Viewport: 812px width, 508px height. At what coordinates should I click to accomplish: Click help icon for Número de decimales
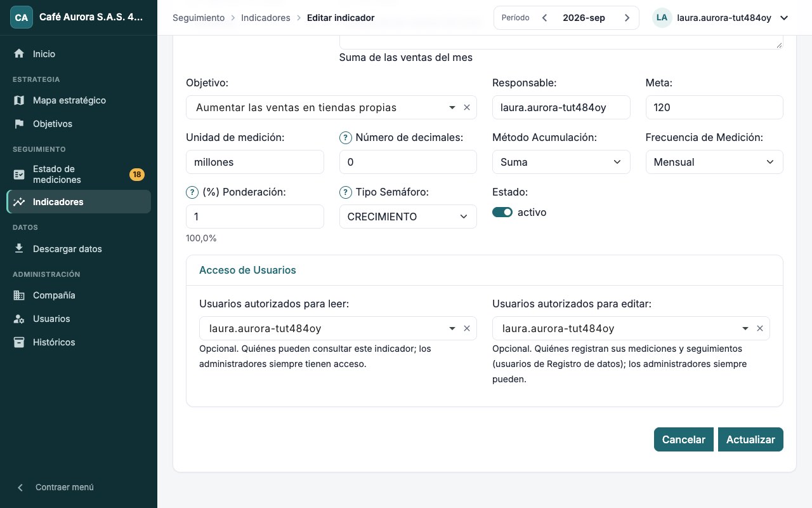[346, 137]
